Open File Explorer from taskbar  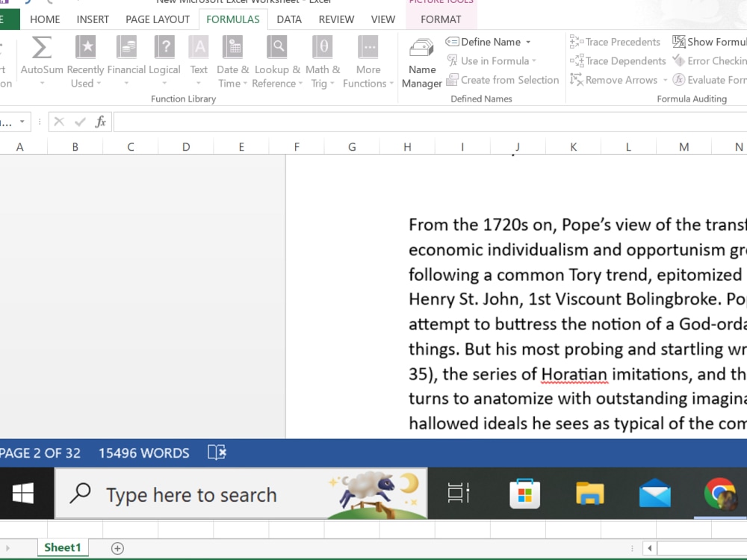pyautogui.click(x=590, y=494)
